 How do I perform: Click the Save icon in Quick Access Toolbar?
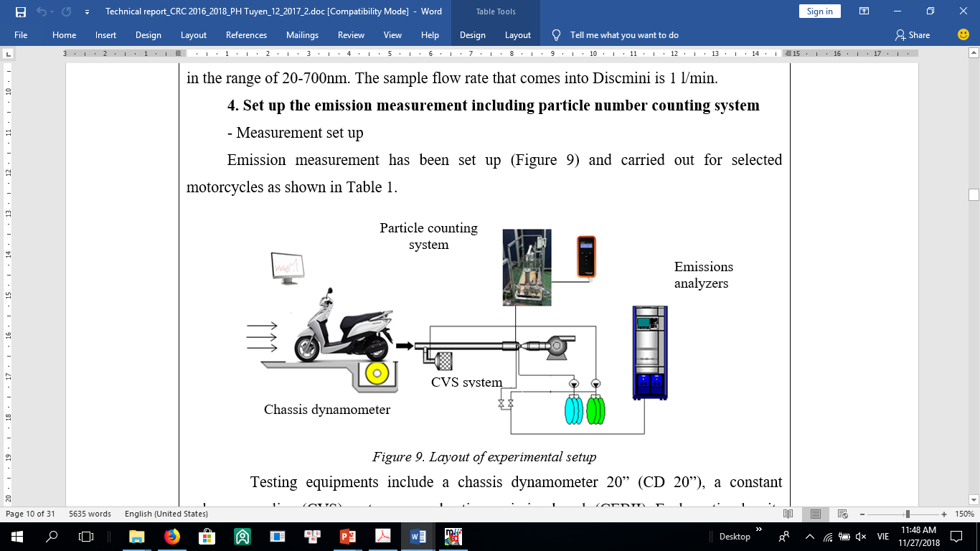20,11
